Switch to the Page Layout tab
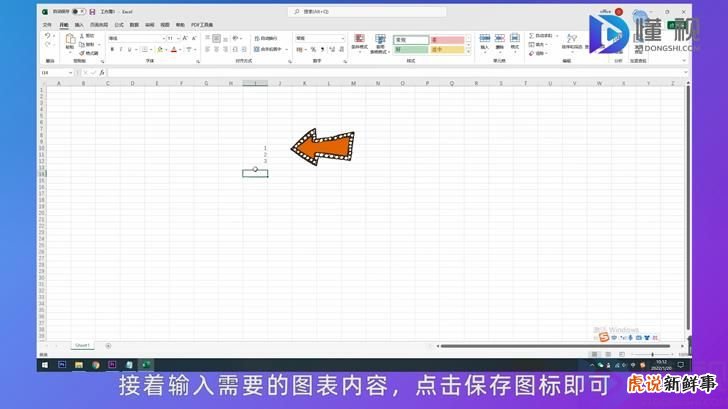The width and height of the screenshot is (728, 409). 98,25
